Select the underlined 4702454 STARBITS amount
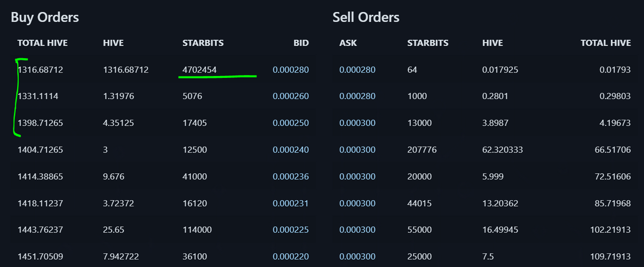This screenshot has width=644, height=267. 200,70
